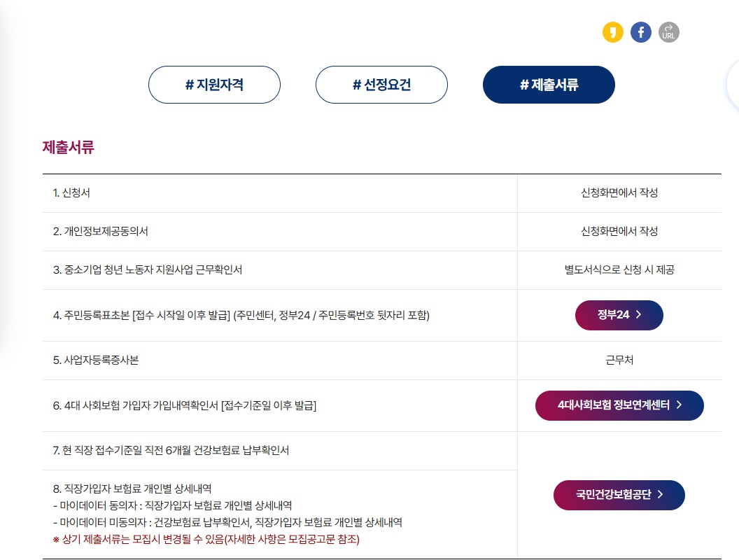Select the highlighted #제출서류 tab

click(x=549, y=85)
